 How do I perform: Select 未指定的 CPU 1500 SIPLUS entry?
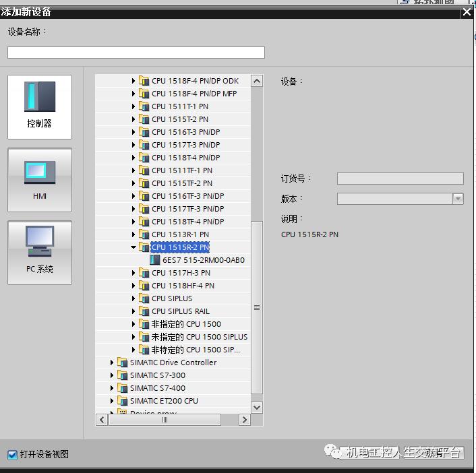click(x=200, y=337)
